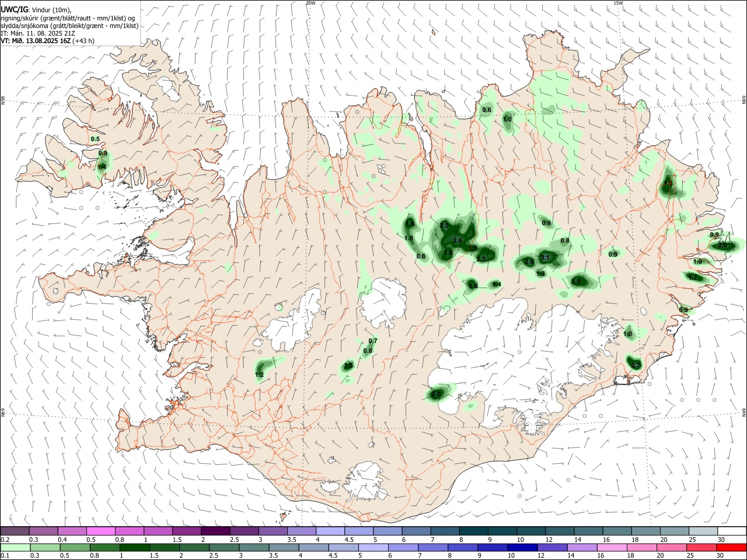Screen dimensions: 747x560
Task: Pick the darkest green swatch at rain value 1
Action: point(134,547)
